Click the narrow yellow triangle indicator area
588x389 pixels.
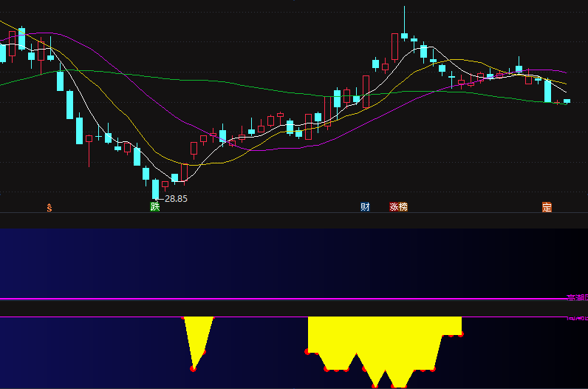[198, 338]
